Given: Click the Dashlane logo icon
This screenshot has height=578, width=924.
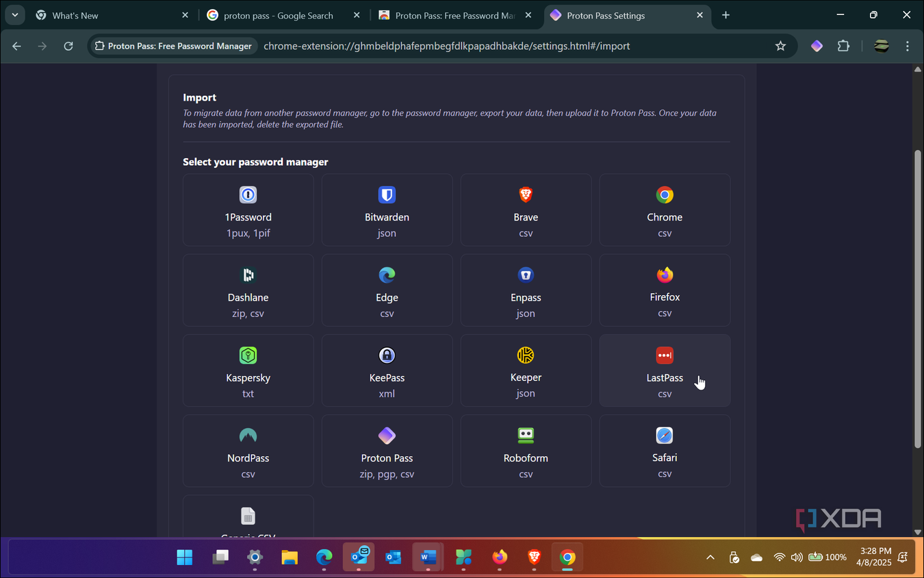Looking at the screenshot, I should click(x=248, y=275).
